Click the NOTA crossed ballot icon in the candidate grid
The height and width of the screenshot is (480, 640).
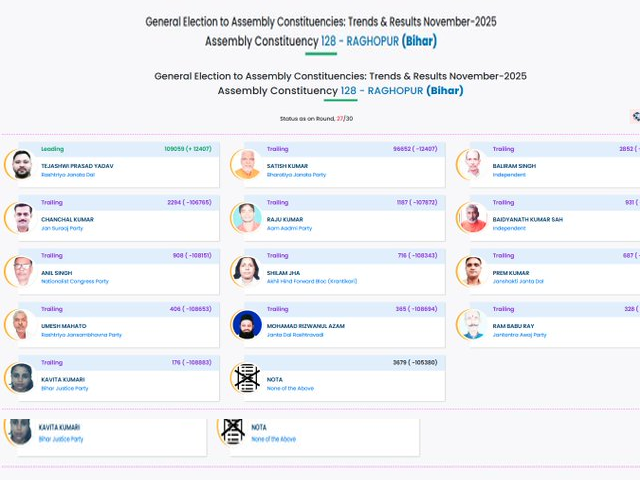pyautogui.click(x=246, y=378)
